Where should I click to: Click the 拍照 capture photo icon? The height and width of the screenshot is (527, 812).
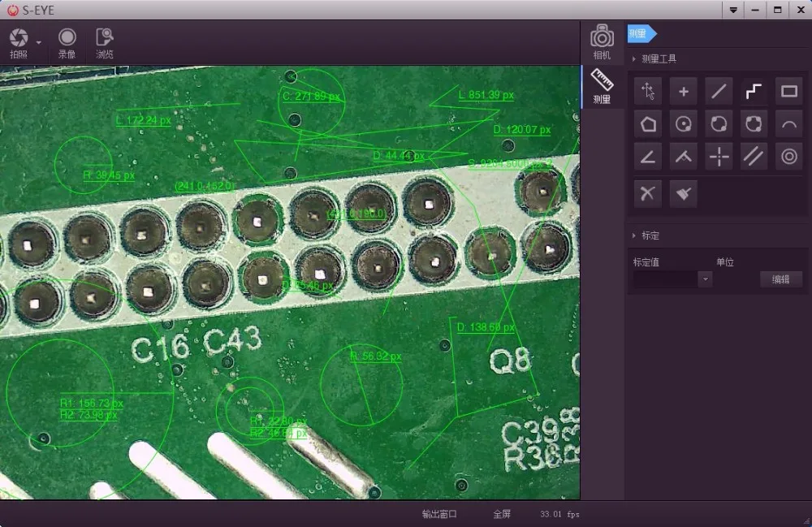pos(19,38)
